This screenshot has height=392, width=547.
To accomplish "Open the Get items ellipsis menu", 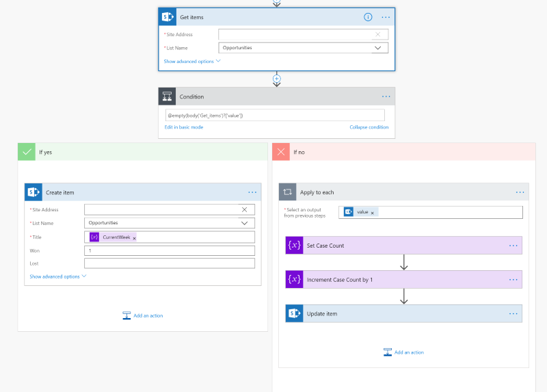I will (x=386, y=17).
